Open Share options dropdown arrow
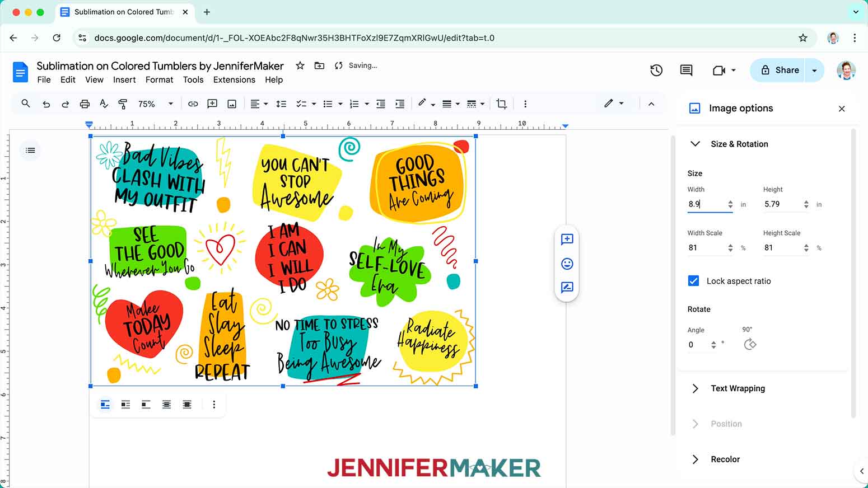 (814, 71)
